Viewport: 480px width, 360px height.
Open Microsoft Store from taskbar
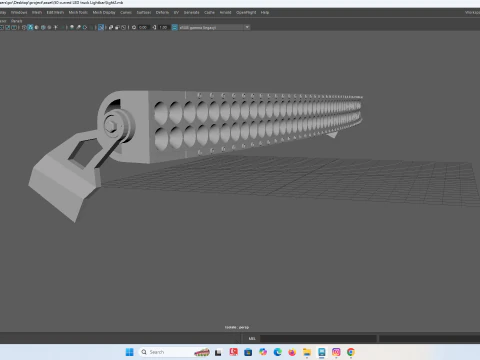[248, 352]
